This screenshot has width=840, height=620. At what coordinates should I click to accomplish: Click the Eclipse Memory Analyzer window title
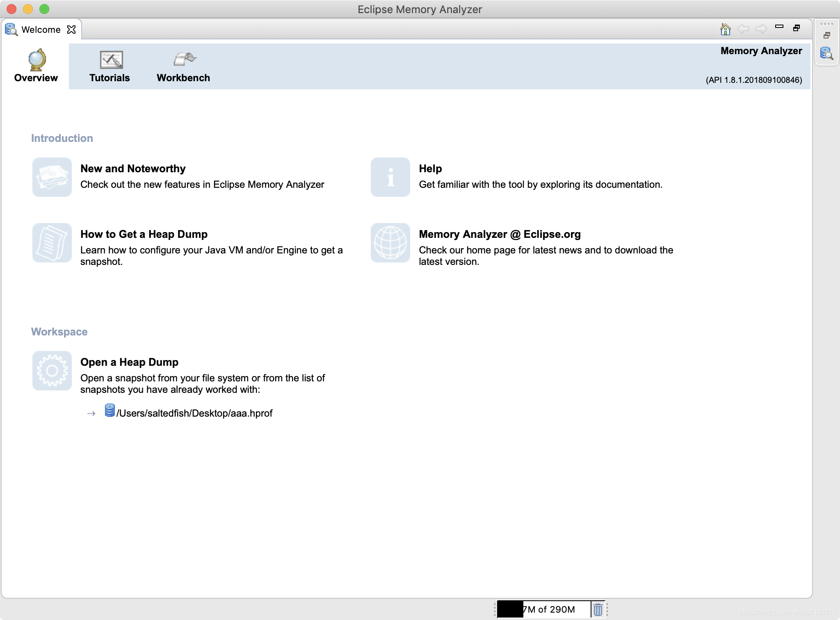(420, 9)
